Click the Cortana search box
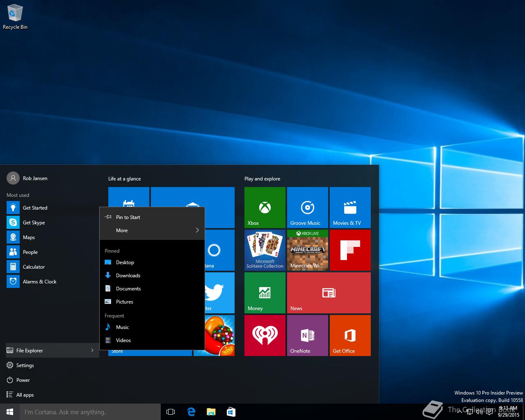Screen dimensions: 525x420 (90, 412)
